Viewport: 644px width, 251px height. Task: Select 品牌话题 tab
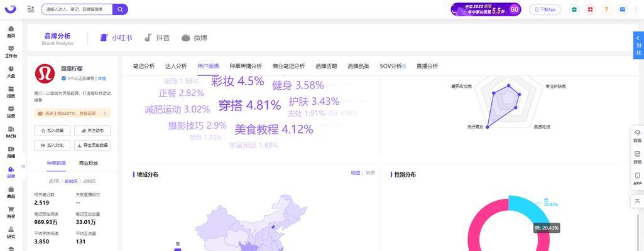tap(326, 66)
